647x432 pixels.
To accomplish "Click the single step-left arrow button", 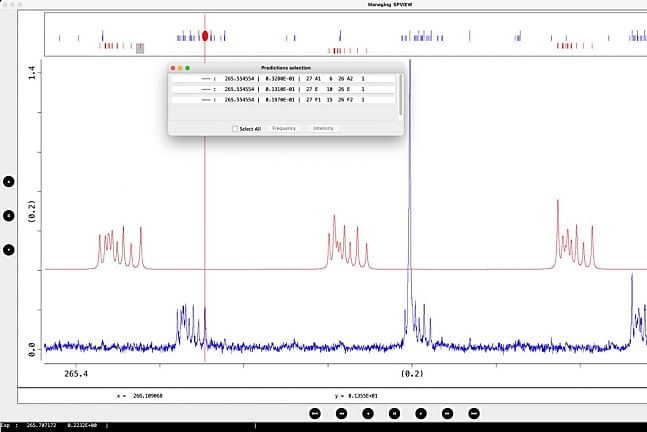I will (x=368, y=413).
